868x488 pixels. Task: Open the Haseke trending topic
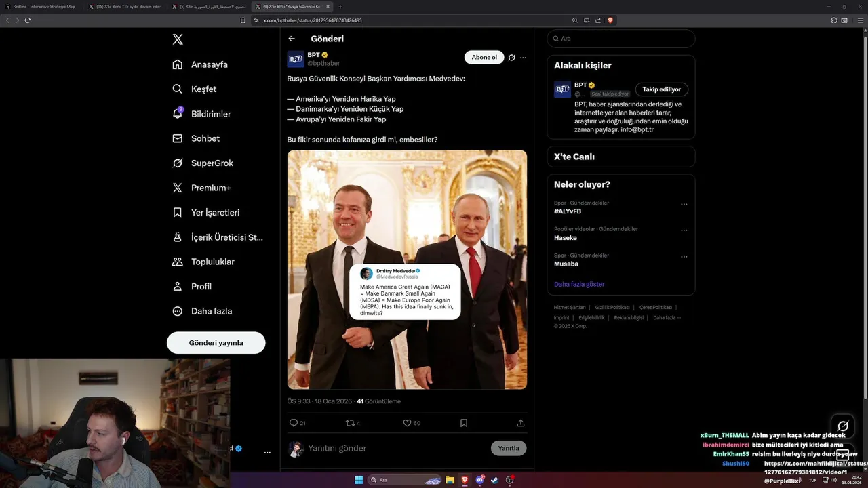(566, 238)
